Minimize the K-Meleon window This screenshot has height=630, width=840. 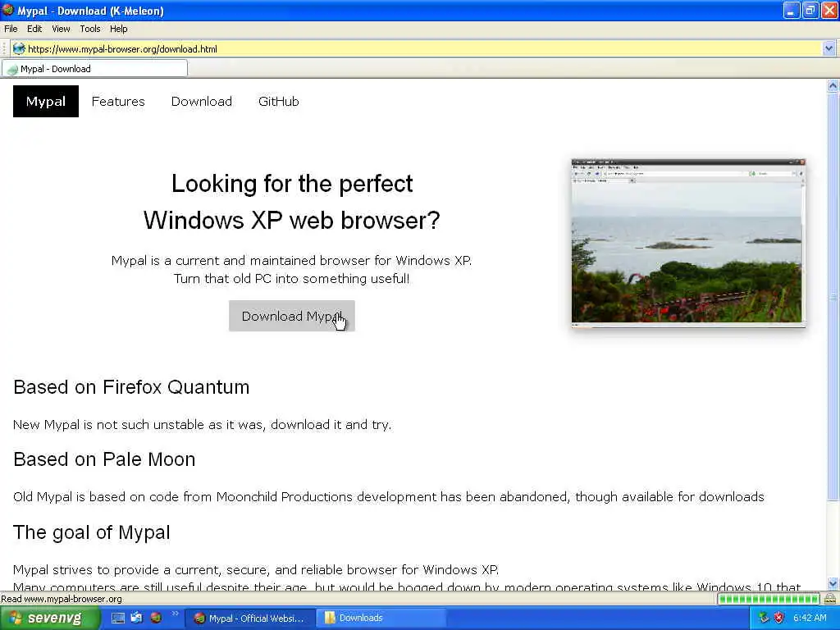click(792, 10)
